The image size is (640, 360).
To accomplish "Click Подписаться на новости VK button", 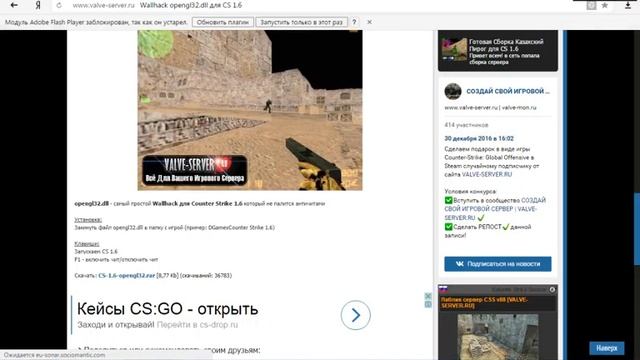I will [498, 264].
